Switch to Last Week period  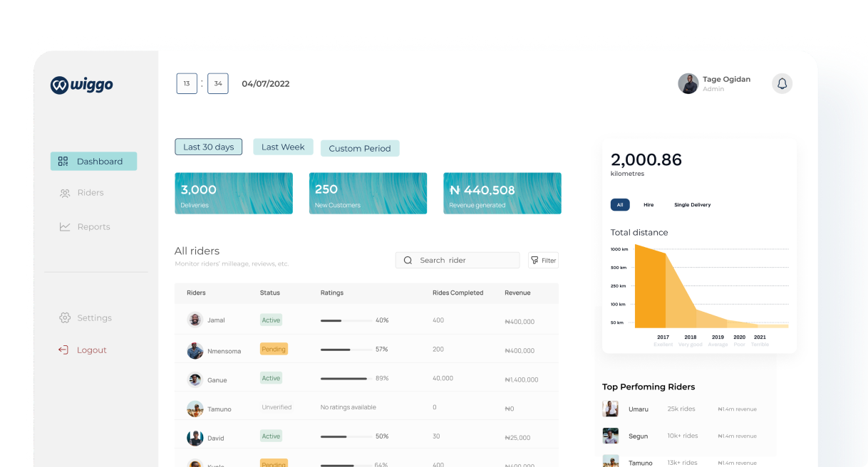click(x=283, y=147)
